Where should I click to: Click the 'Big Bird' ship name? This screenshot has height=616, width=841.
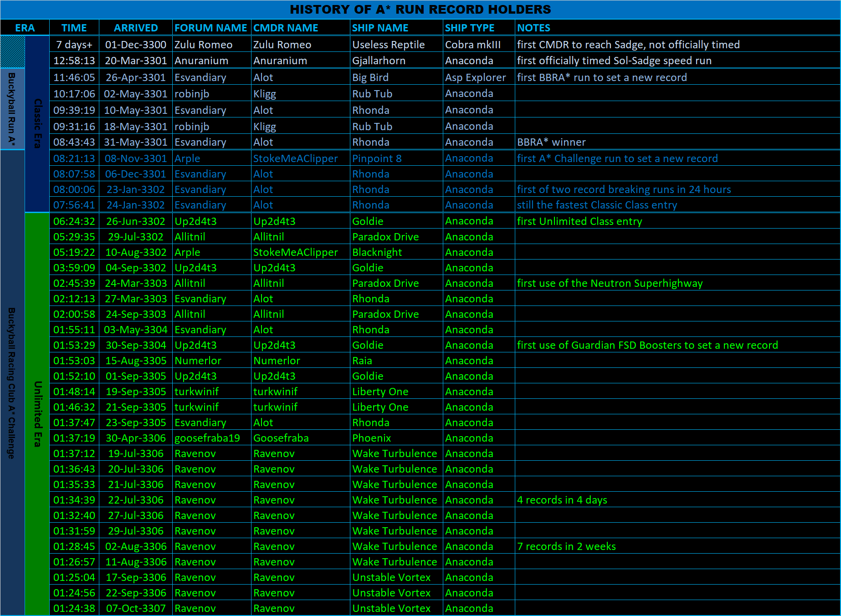tap(370, 77)
